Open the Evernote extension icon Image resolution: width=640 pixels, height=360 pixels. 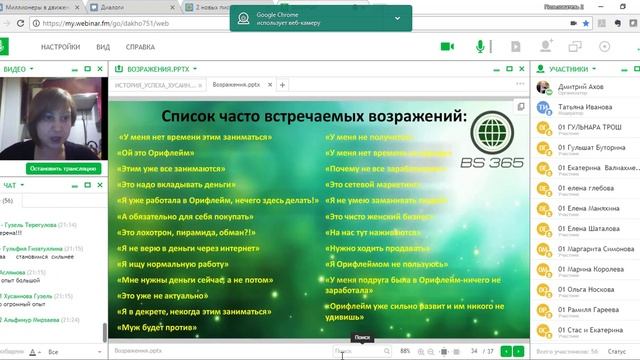(618, 23)
